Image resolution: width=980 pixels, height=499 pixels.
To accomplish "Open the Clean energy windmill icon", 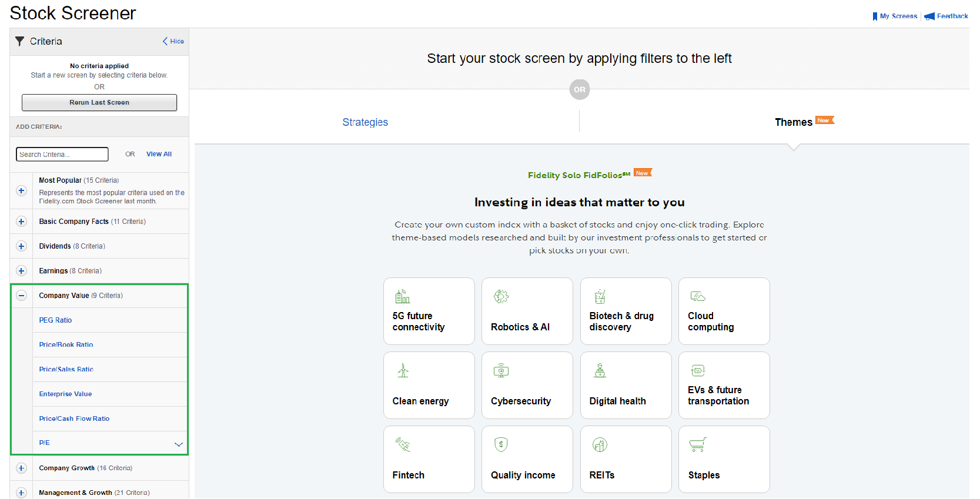I will click(403, 370).
